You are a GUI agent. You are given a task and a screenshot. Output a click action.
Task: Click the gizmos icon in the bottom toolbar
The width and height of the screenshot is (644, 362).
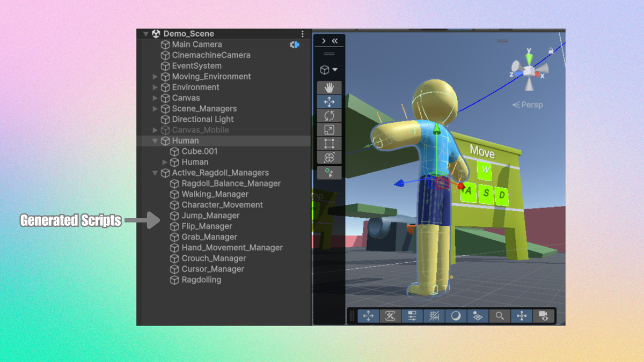click(521, 316)
